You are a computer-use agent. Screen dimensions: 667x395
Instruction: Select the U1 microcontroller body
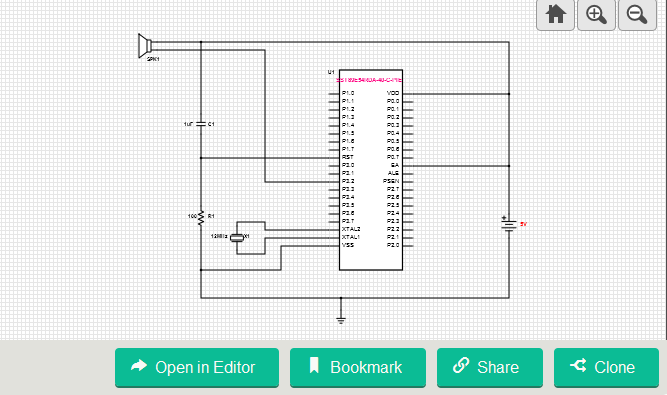tap(371, 170)
